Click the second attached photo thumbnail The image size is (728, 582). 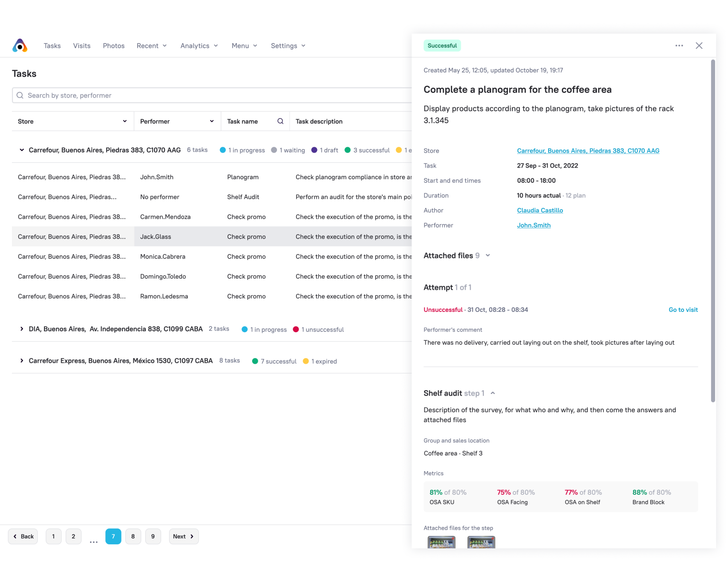481,542
